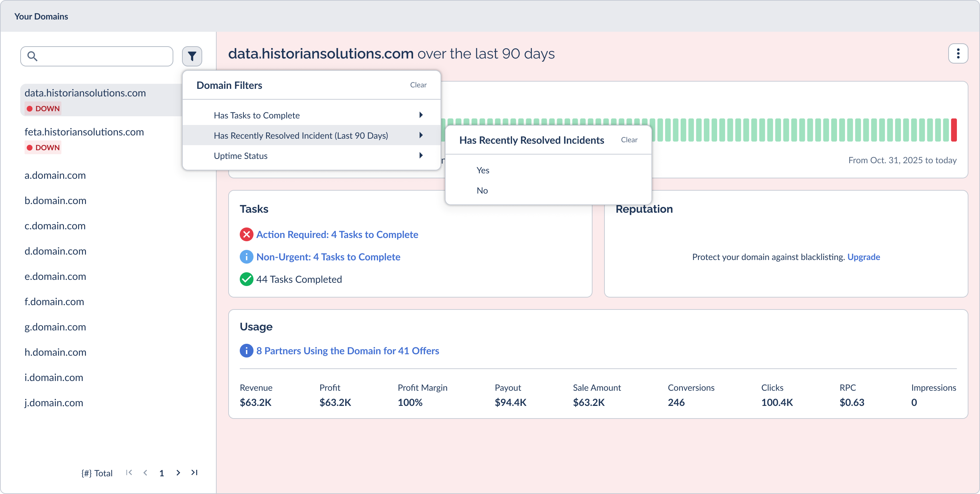Viewport: 980px width, 494px height.
Task: Click the 44 Tasks Completed text
Action: (x=299, y=279)
